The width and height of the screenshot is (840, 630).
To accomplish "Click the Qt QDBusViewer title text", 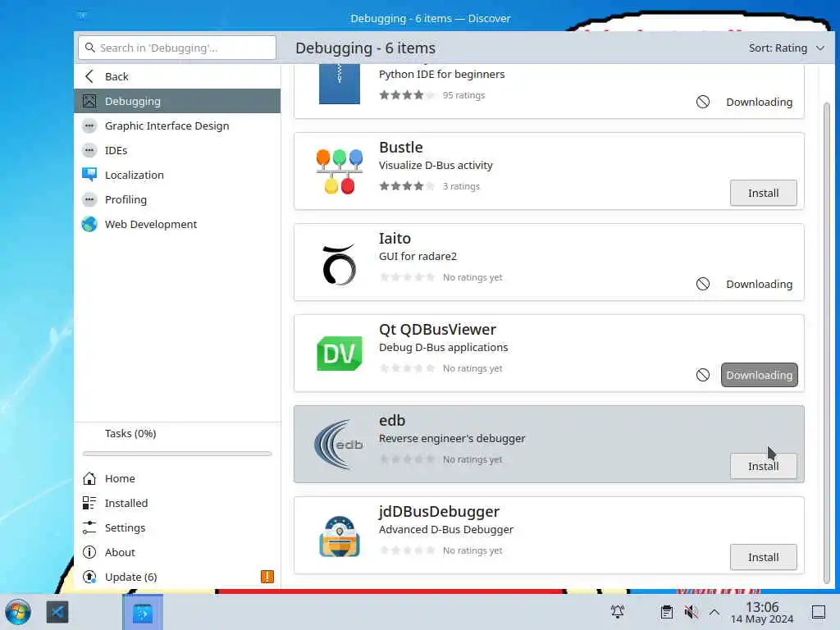I will pos(437,330).
